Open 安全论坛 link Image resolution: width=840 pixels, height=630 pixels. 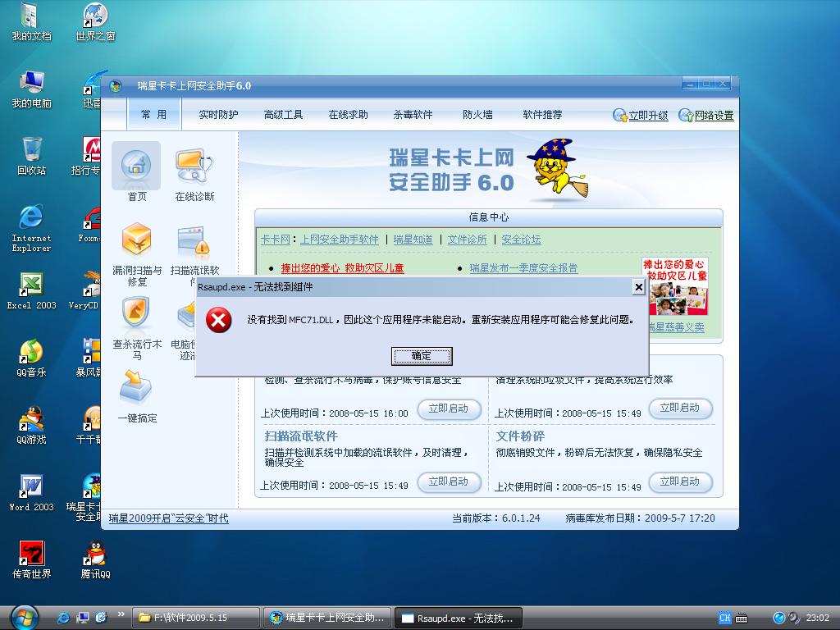tap(521, 240)
